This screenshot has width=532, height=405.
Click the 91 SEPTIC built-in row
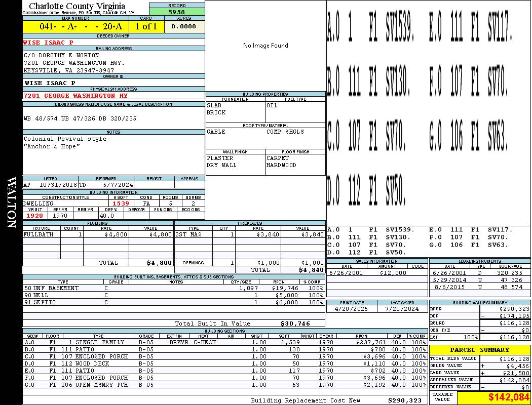point(174,302)
